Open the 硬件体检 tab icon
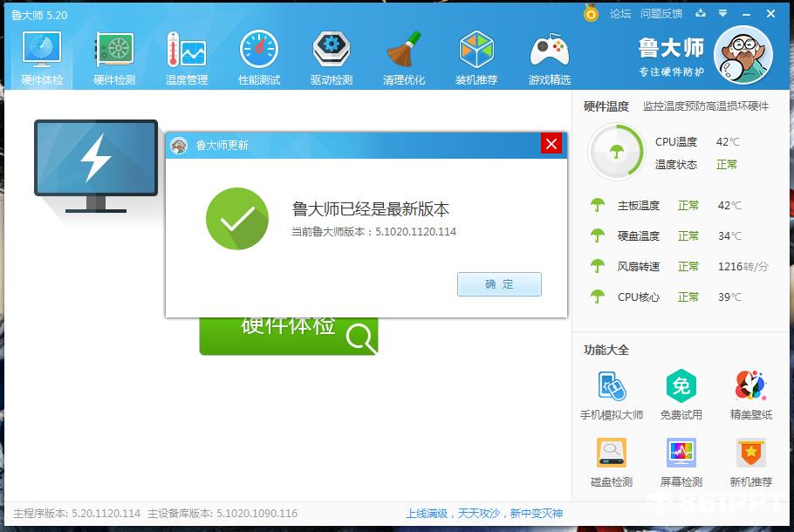794x532 pixels. (42, 49)
